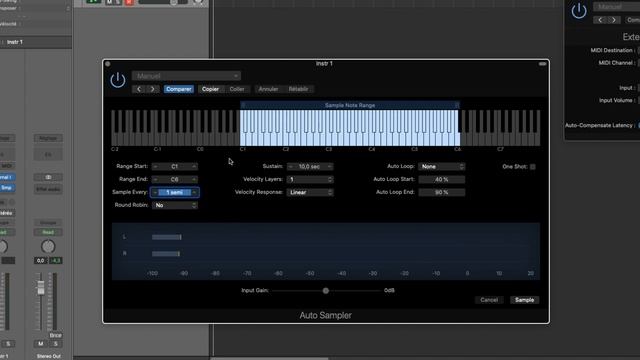Go to previous preset with left arrow
Viewport: 640px width, 360px height.
(139, 89)
